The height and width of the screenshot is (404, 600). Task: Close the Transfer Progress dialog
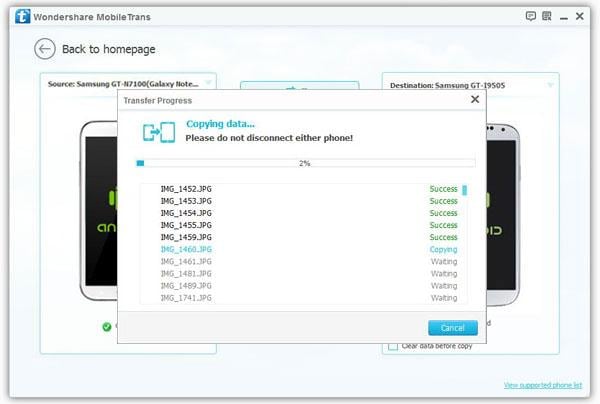475,99
